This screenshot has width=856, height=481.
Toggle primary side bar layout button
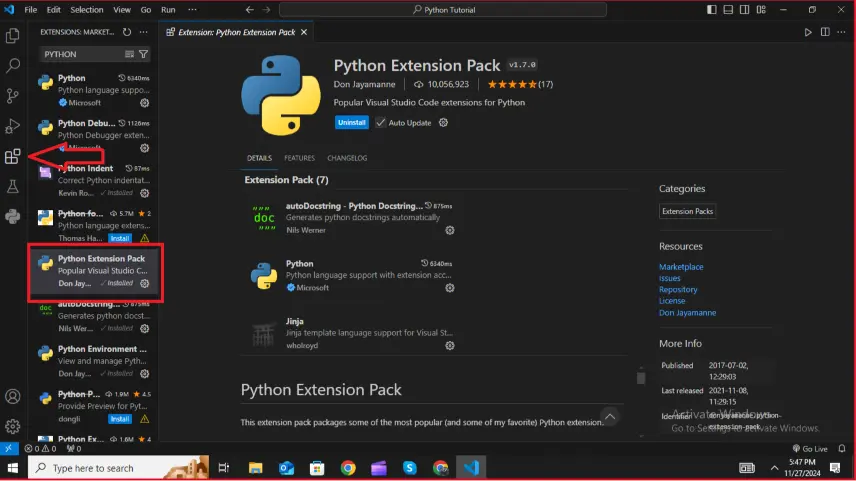[x=711, y=10]
